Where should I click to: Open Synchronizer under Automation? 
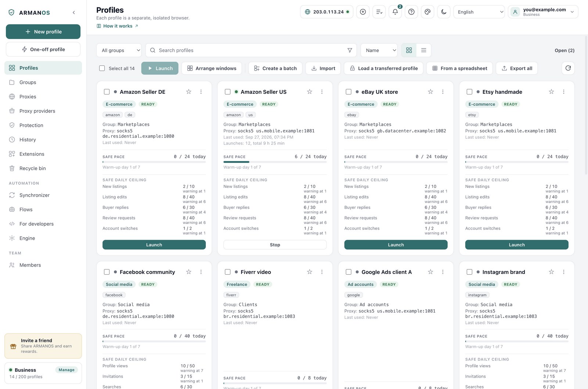click(x=43, y=195)
